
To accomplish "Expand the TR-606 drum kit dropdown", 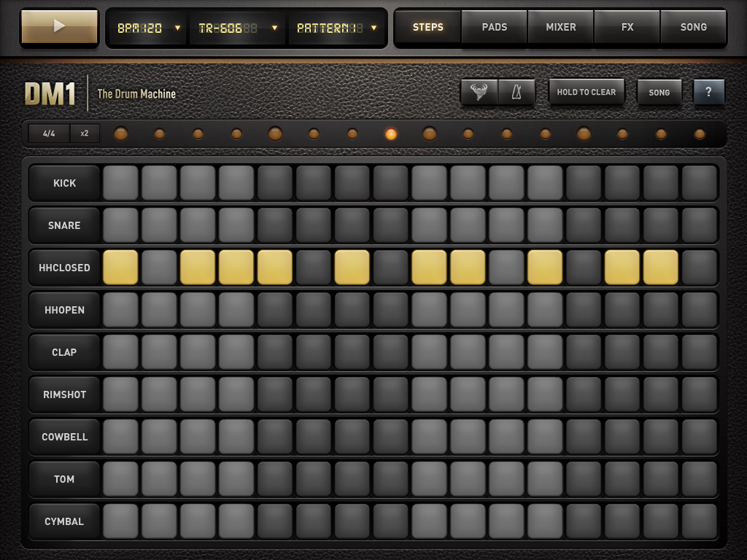I will click(238, 28).
